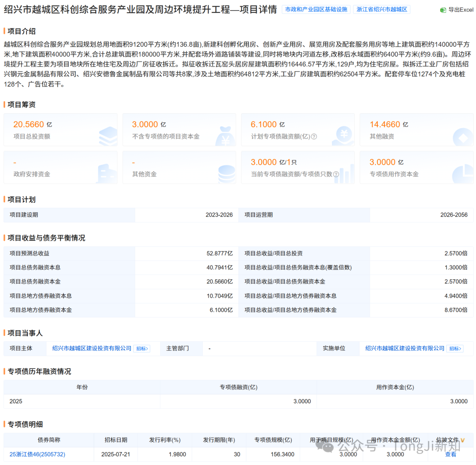Click the 主管部门 field label
Screen dimensions: 476x465
click(x=177, y=348)
